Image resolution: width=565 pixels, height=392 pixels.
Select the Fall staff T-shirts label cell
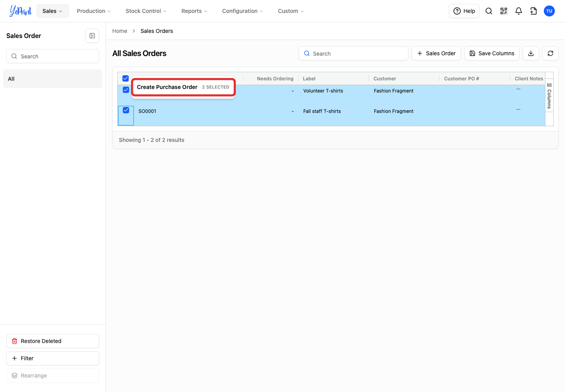point(322,111)
